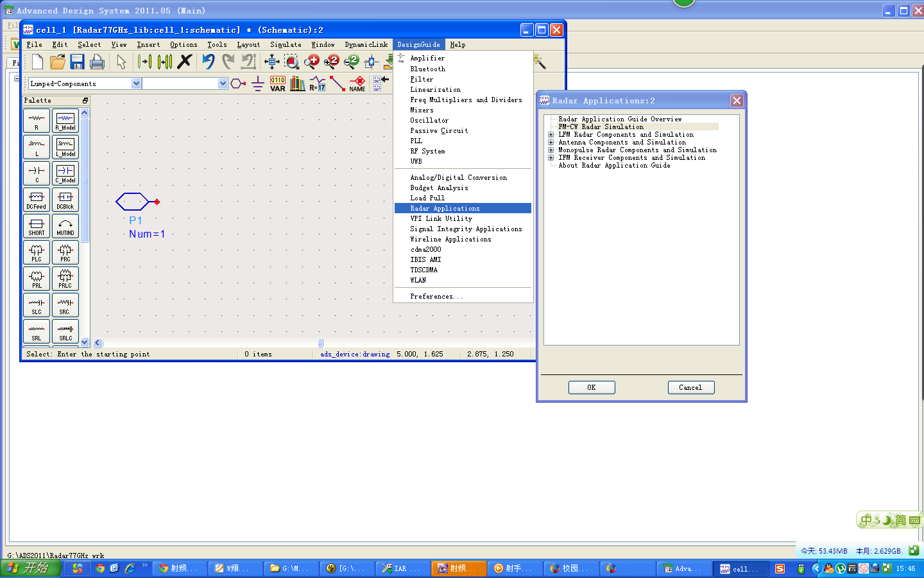Place a capacitor C from the palette
The height and width of the screenshot is (578, 924).
point(37,173)
